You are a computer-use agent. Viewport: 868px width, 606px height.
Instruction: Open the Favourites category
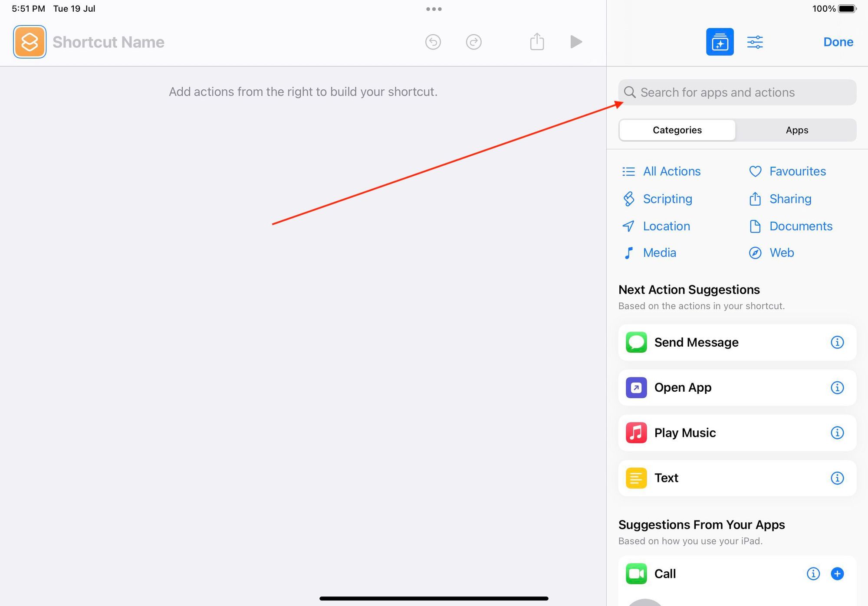[797, 171]
